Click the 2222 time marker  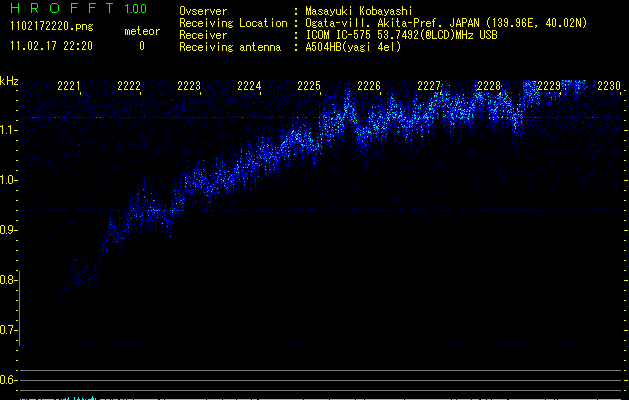tap(129, 86)
